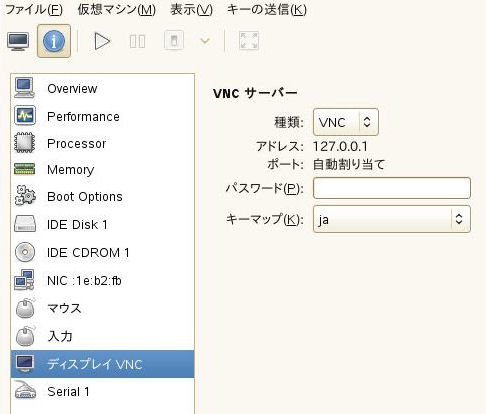The height and width of the screenshot is (414, 486).
Task: Select the Performance entry
Action: coord(102,116)
